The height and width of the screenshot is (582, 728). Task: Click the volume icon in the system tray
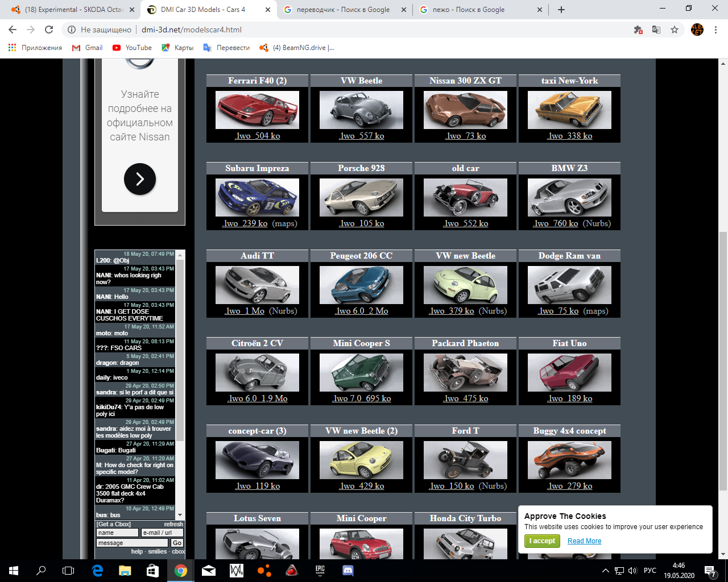tap(632, 571)
